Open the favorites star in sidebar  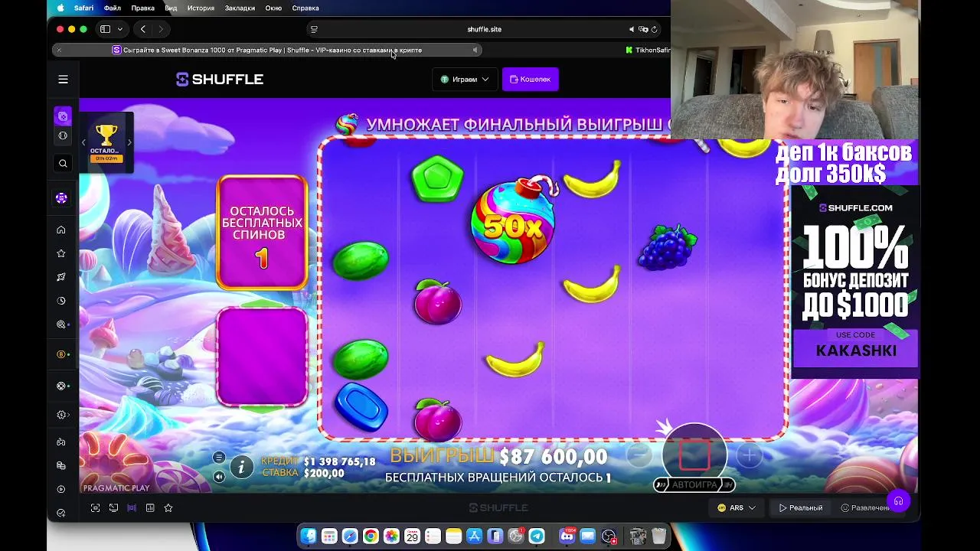point(61,253)
